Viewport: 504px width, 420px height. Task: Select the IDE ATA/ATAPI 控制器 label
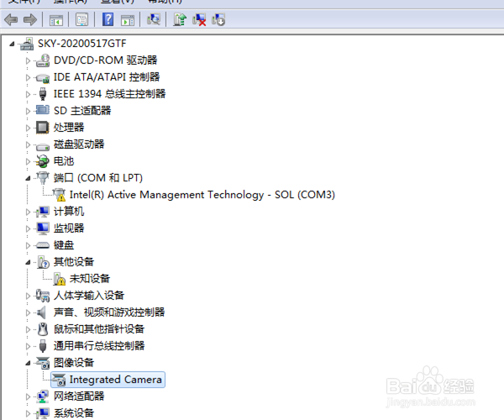click(107, 77)
